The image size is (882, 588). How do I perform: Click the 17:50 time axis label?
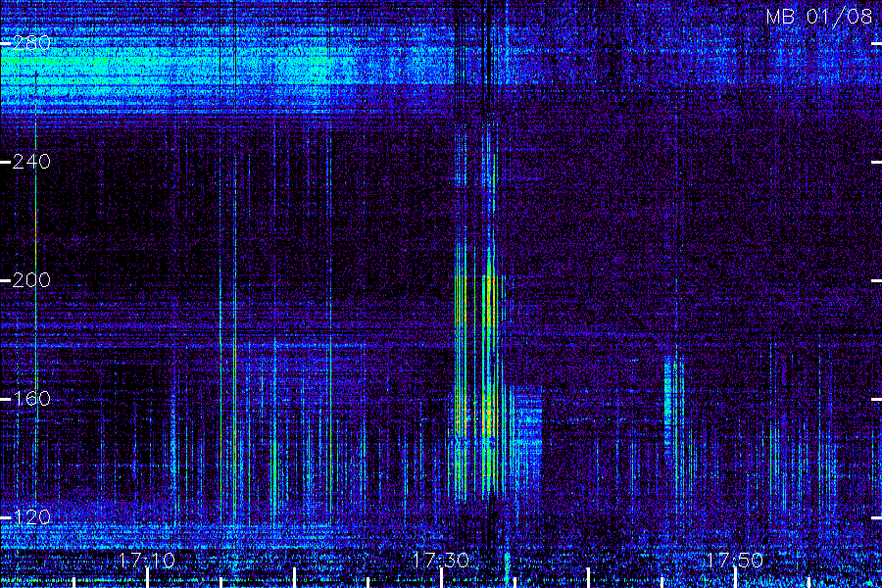(735, 561)
